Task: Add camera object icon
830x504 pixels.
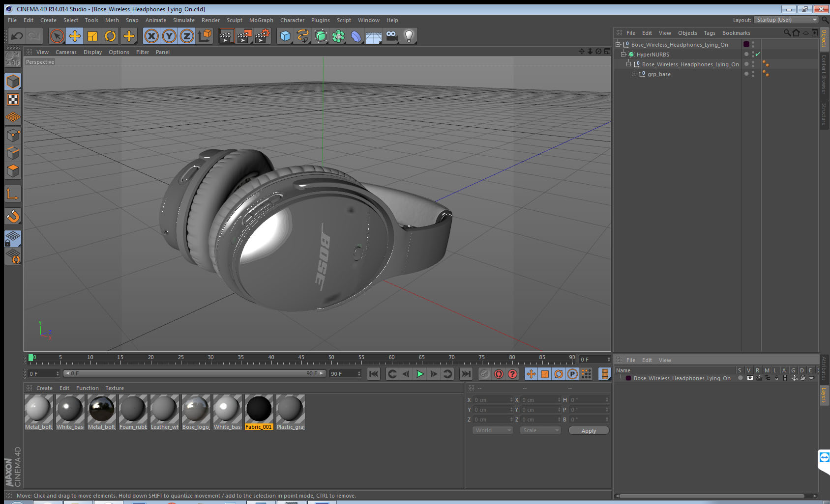Action: 391,36
